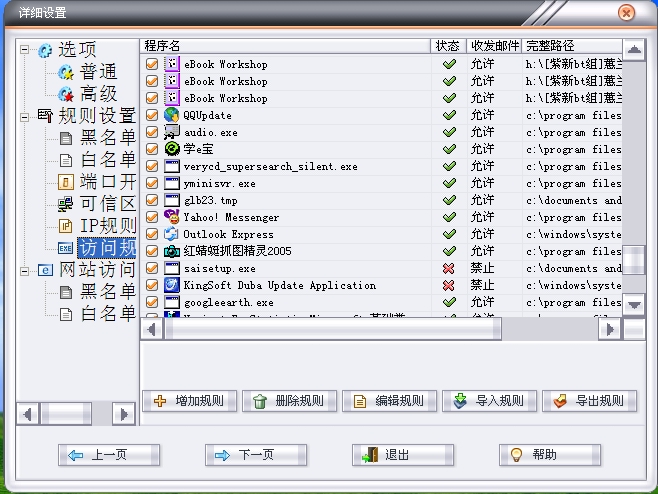The image size is (658, 494).
Task: Go to next page with 下一页
Action: pyautogui.click(x=256, y=455)
